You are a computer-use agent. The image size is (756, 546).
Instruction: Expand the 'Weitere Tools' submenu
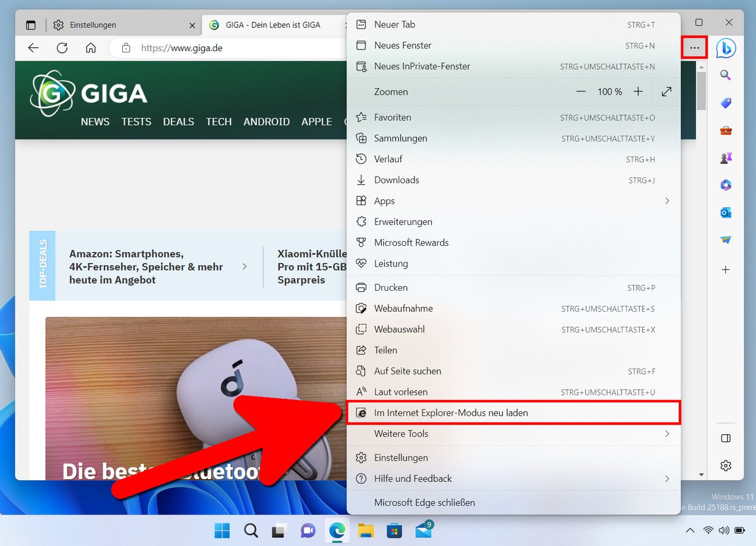click(401, 434)
